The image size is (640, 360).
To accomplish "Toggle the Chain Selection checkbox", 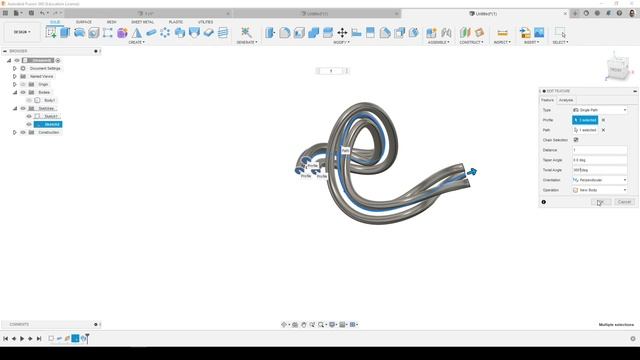I will tap(576, 140).
